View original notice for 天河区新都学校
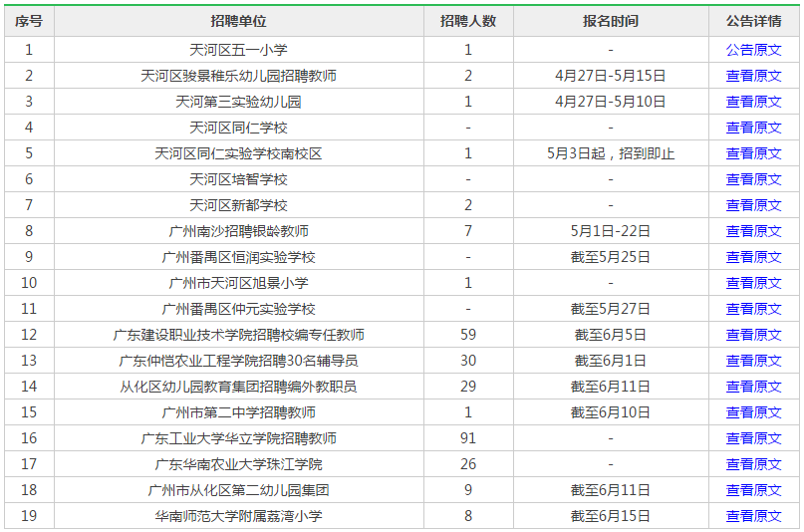Viewport: 804px width, 532px height. [x=753, y=205]
